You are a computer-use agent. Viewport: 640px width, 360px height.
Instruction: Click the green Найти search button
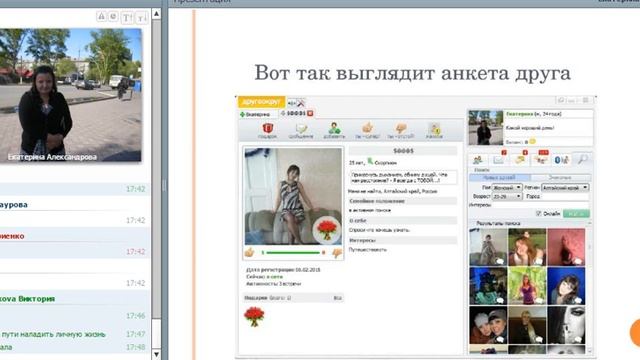(x=576, y=213)
